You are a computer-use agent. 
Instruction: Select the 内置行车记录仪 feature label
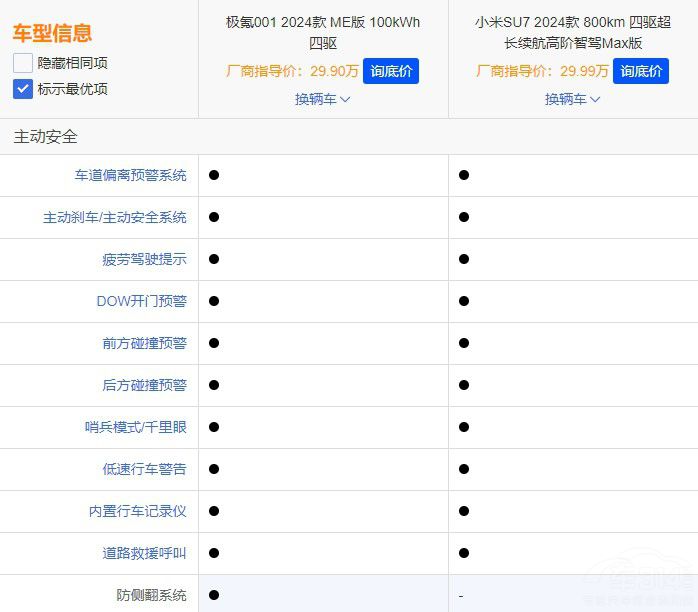click(x=137, y=511)
